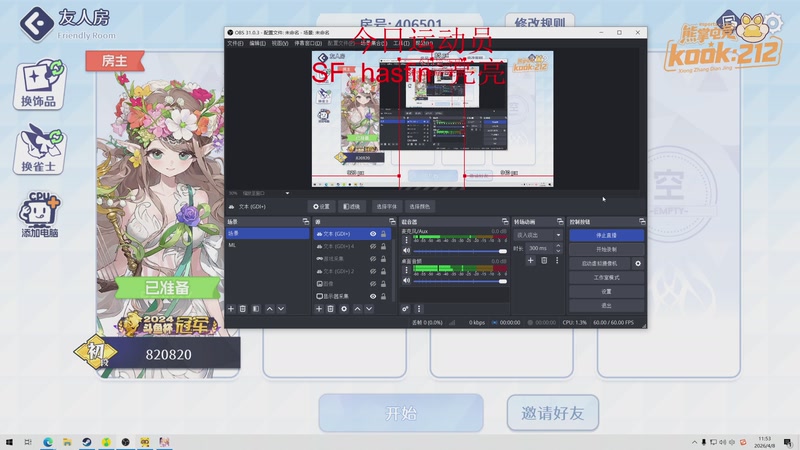Open source properties gear in Sources panel
The height and width of the screenshot is (450, 800).
(344, 309)
